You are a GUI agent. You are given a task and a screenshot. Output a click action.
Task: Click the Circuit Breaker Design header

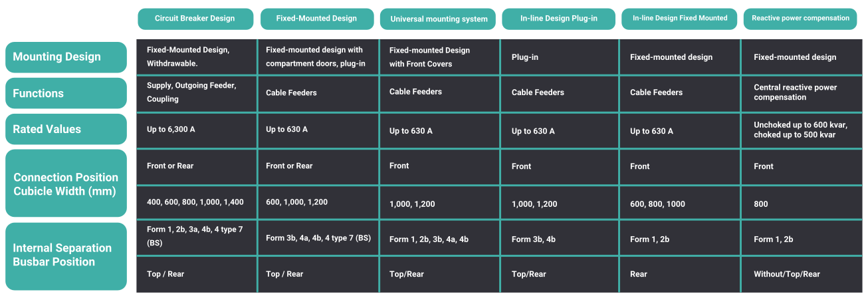pyautogui.click(x=195, y=19)
